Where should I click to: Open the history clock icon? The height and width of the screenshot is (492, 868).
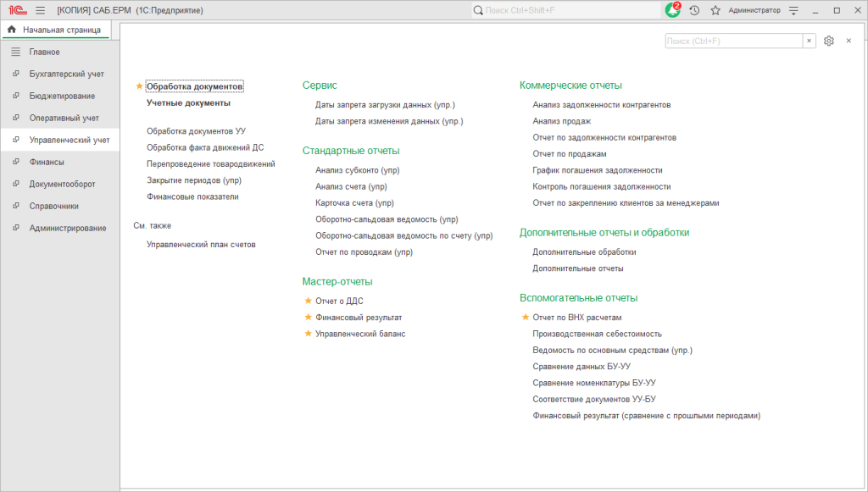(x=695, y=10)
